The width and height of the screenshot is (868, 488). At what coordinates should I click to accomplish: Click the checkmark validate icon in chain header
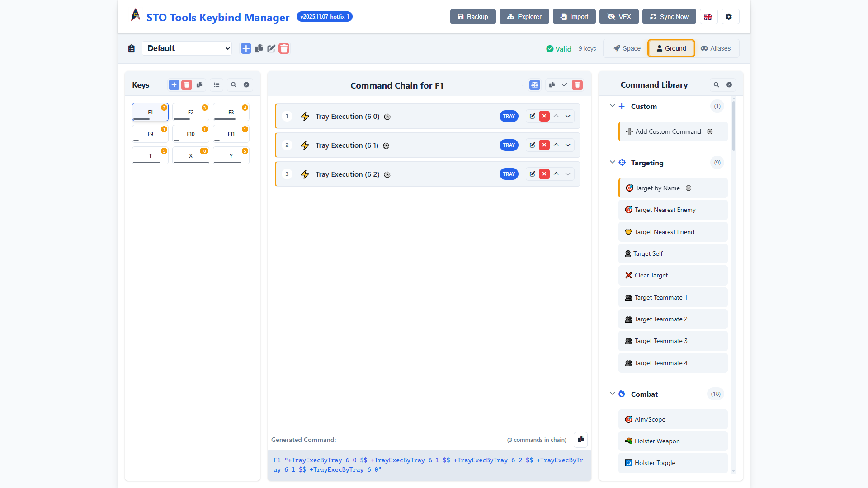(x=564, y=84)
